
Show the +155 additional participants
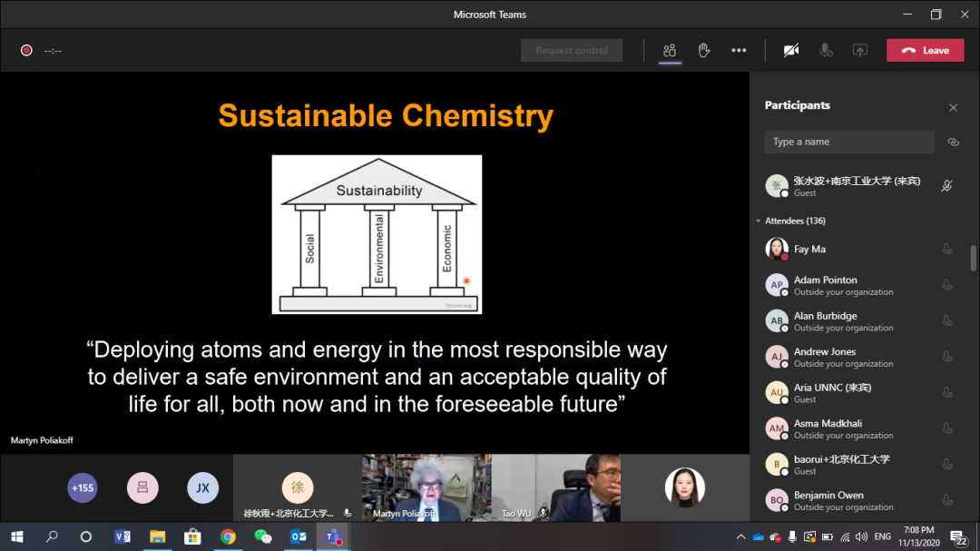[83, 488]
